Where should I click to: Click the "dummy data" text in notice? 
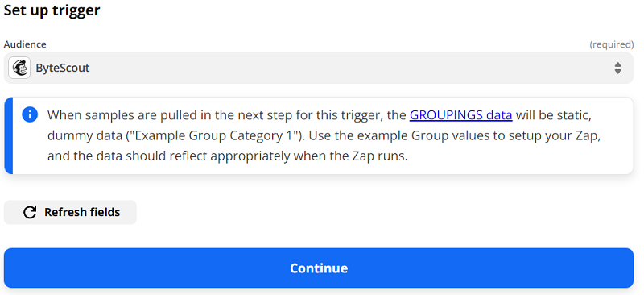tap(85, 135)
